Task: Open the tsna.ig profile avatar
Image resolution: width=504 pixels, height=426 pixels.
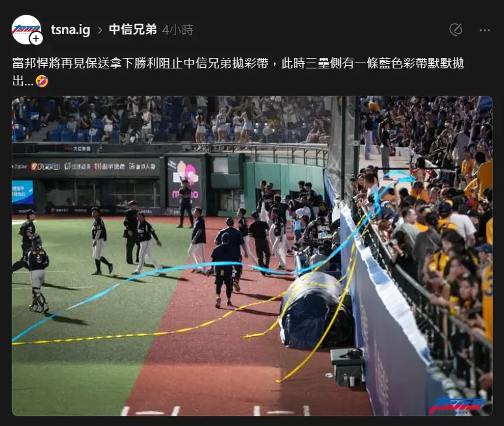Action: tap(26, 29)
